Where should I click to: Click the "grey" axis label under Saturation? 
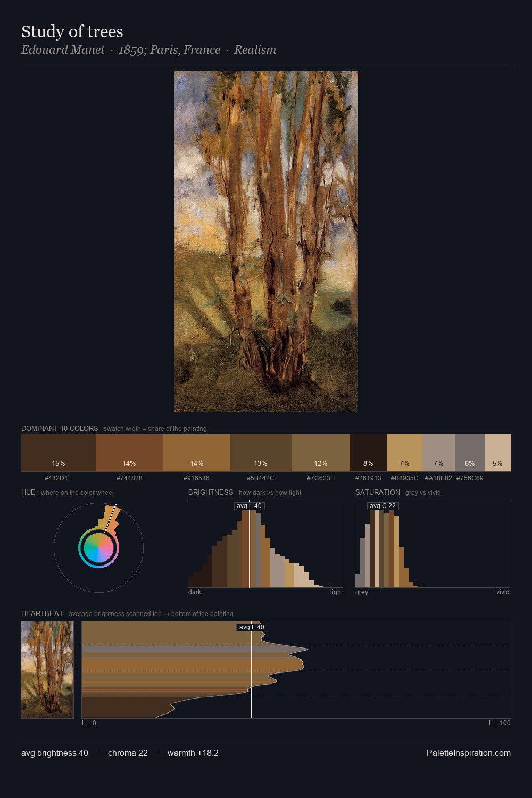point(362,592)
